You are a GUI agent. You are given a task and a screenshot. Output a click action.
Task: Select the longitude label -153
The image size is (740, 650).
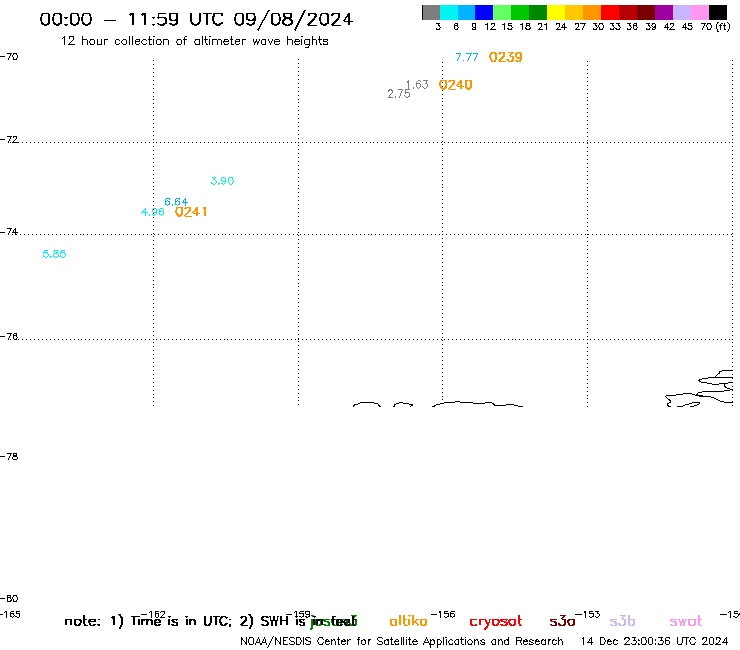coord(588,615)
